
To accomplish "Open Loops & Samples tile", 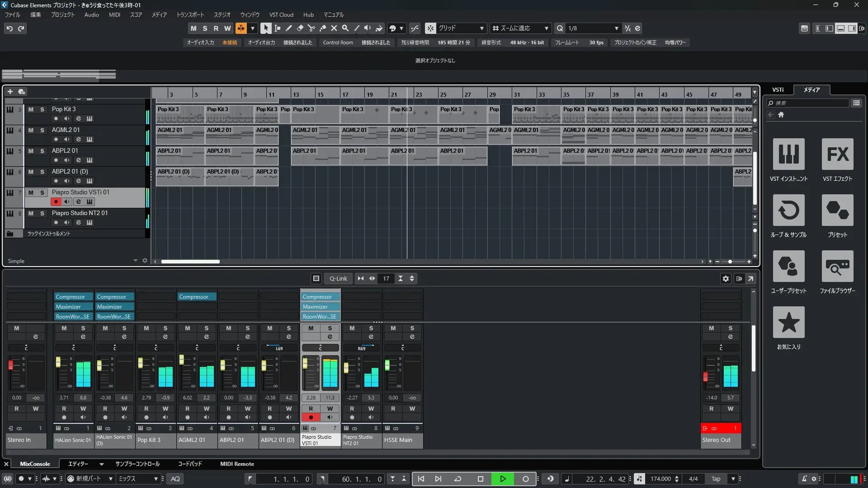I will (788, 210).
